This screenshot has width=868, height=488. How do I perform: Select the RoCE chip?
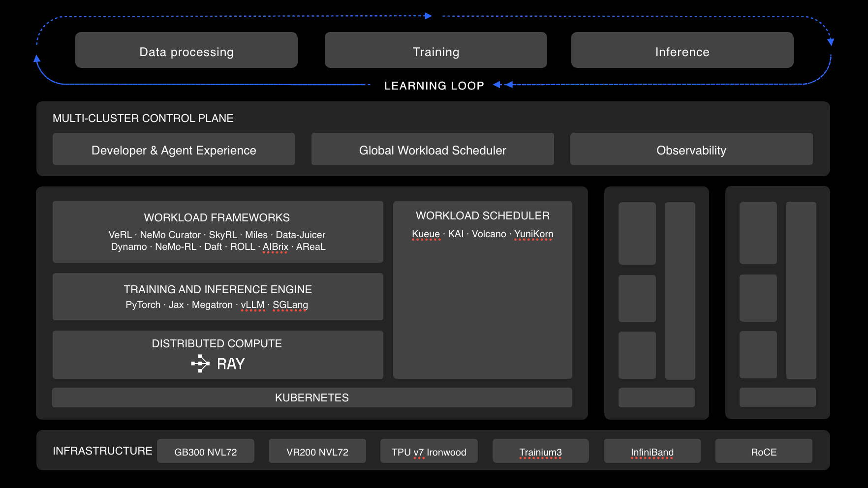point(764,451)
